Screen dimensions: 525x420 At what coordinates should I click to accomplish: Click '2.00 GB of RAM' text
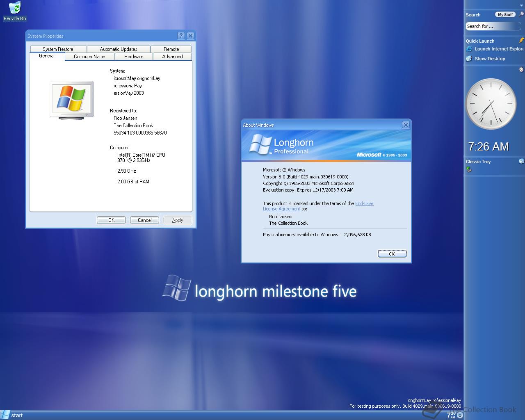(133, 182)
